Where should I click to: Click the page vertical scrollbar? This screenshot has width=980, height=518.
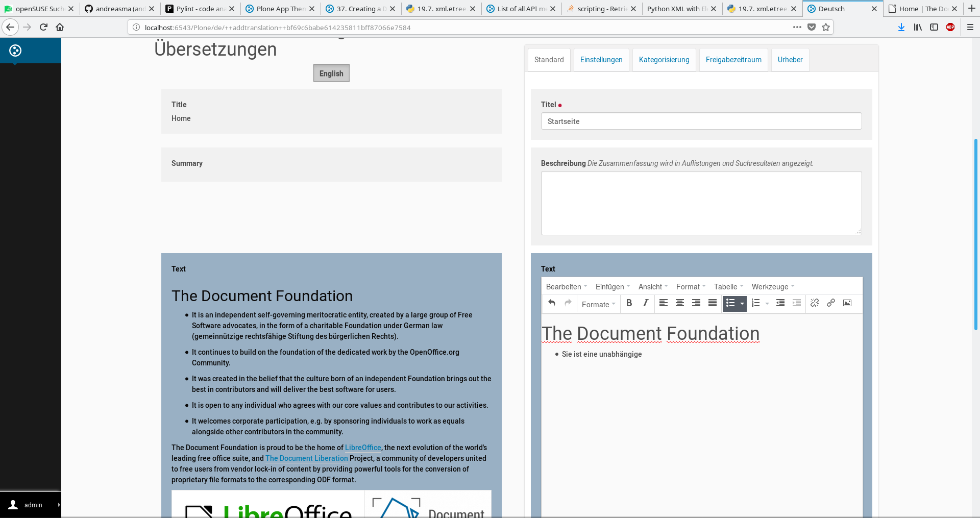pos(976,234)
